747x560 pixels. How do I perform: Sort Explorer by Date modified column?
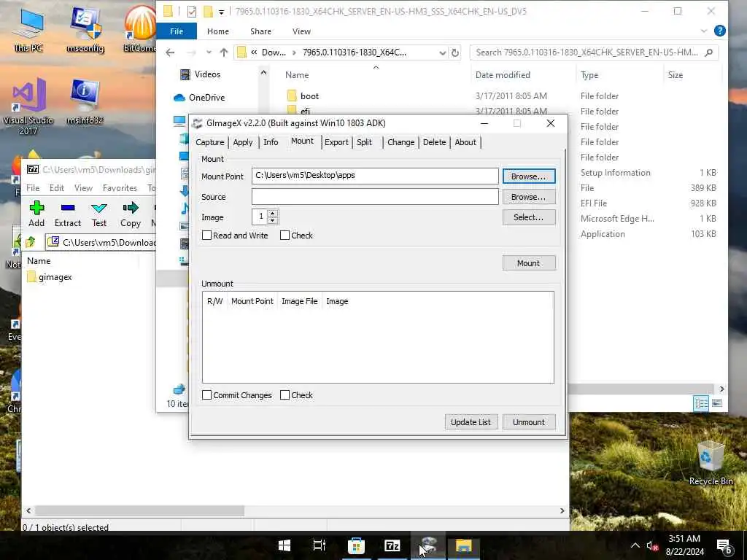pyautogui.click(x=503, y=75)
